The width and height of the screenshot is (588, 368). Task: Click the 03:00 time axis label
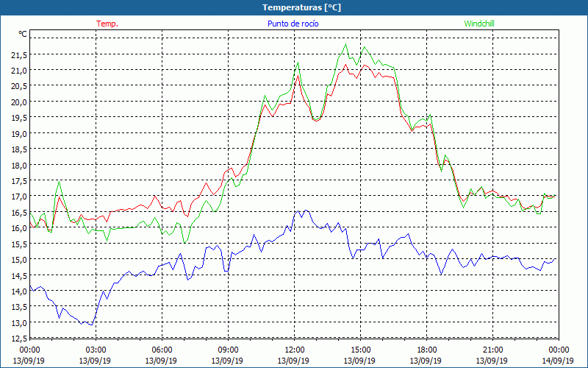coord(96,350)
